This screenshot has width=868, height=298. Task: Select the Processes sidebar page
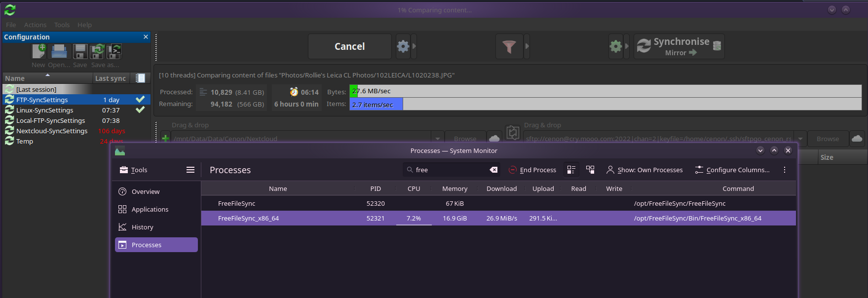pos(156,245)
